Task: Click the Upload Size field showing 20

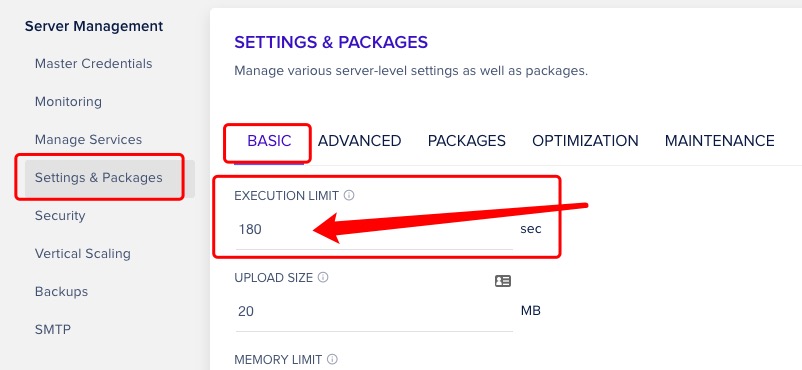Action: [x=374, y=311]
